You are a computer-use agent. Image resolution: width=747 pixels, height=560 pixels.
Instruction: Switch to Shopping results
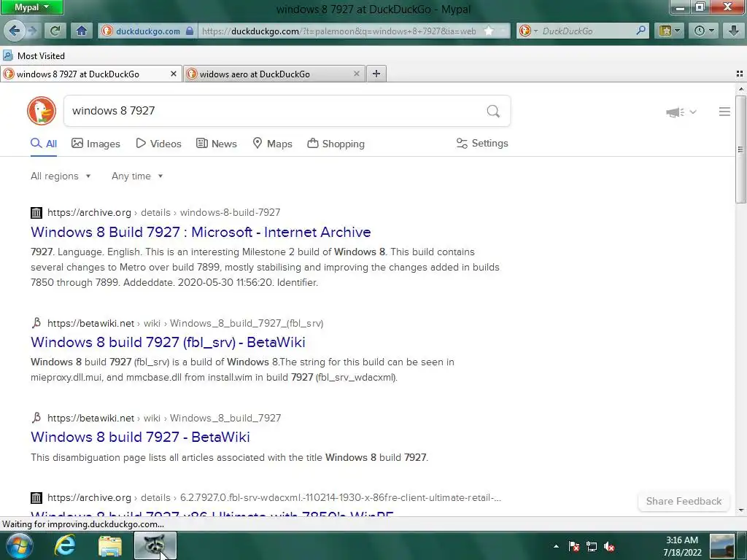(336, 144)
